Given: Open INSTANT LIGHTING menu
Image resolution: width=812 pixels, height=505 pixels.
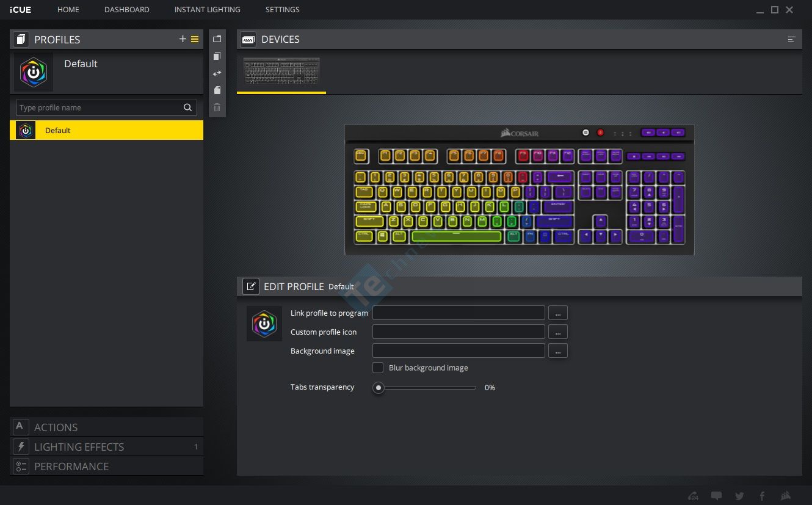Looking at the screenshot, I should [208, 10].
